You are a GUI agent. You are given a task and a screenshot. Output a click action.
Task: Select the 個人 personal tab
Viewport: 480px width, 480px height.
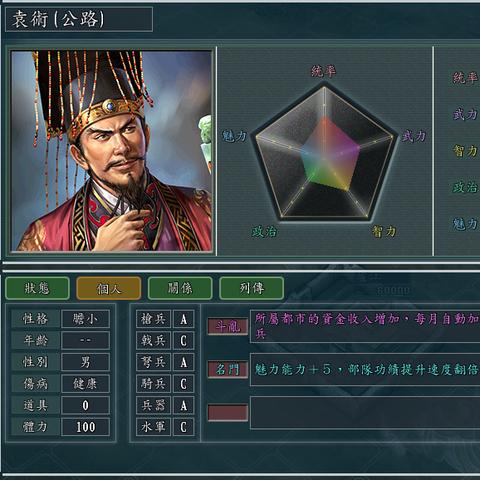(x=109, y=288)
